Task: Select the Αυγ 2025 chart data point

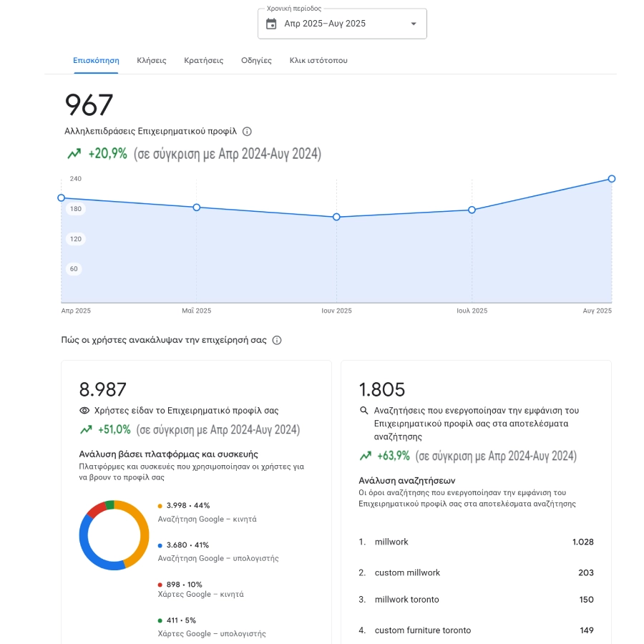Action: 612,179
